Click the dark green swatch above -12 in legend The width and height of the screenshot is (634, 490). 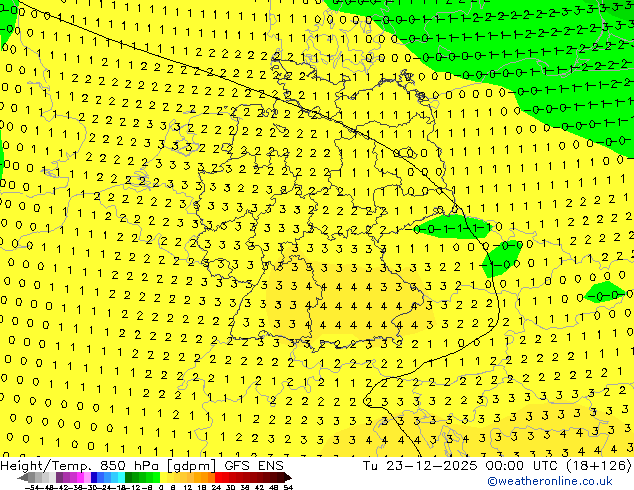129,478
